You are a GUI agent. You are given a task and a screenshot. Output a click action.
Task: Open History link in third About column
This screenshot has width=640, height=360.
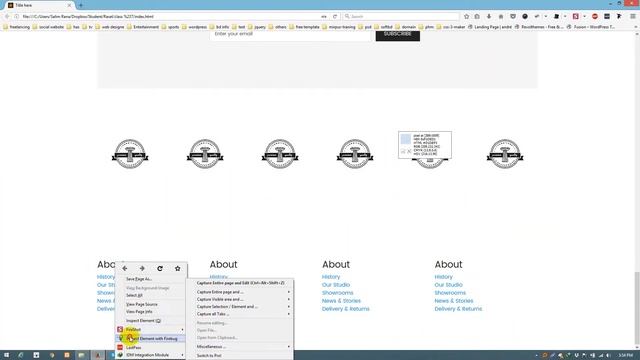pos(331,277)
